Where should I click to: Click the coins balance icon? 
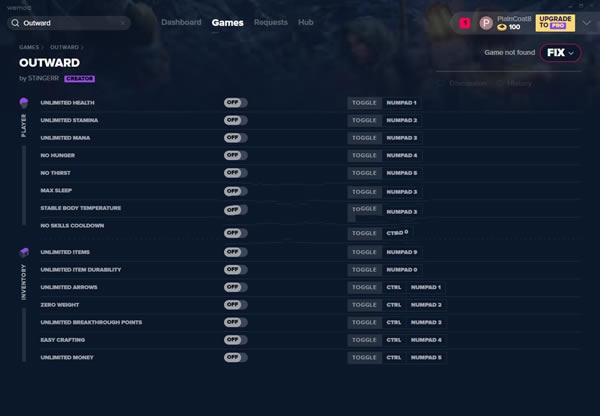click(x=502, y=27)
